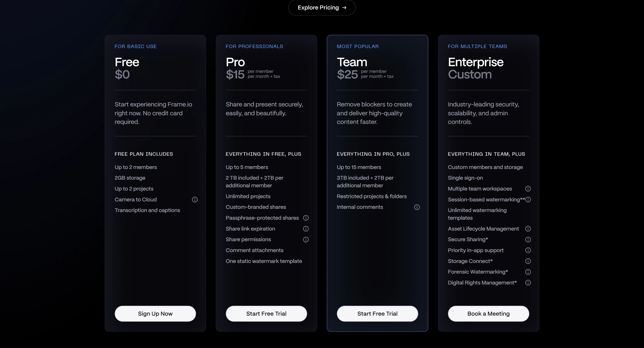Image resolution: width=644 pixels, height=348 pixels.
Task: Show info for Forensic Watermarking
Action: click(528, 272)
